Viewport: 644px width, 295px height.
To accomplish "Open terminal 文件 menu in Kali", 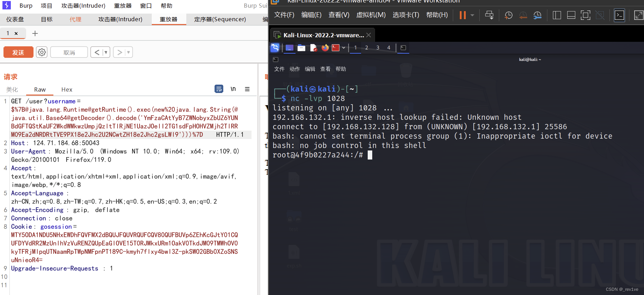I will click(279, 69).
